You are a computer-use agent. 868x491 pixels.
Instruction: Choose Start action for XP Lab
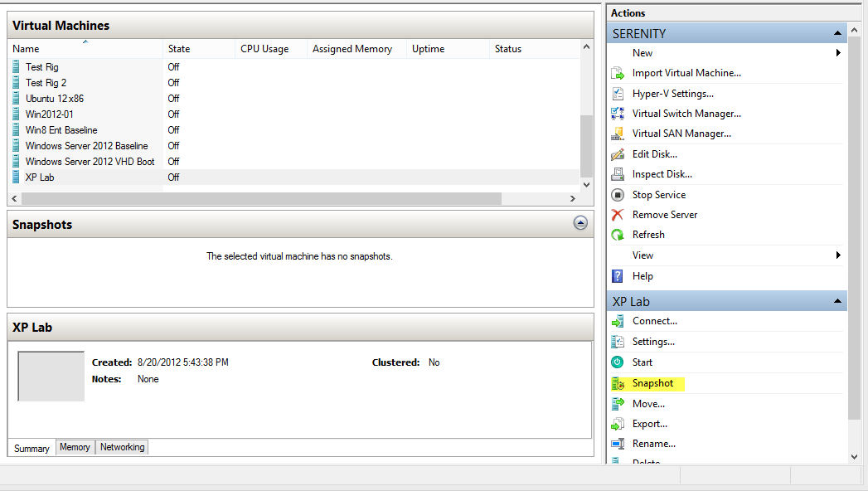(x=643, y=362)
